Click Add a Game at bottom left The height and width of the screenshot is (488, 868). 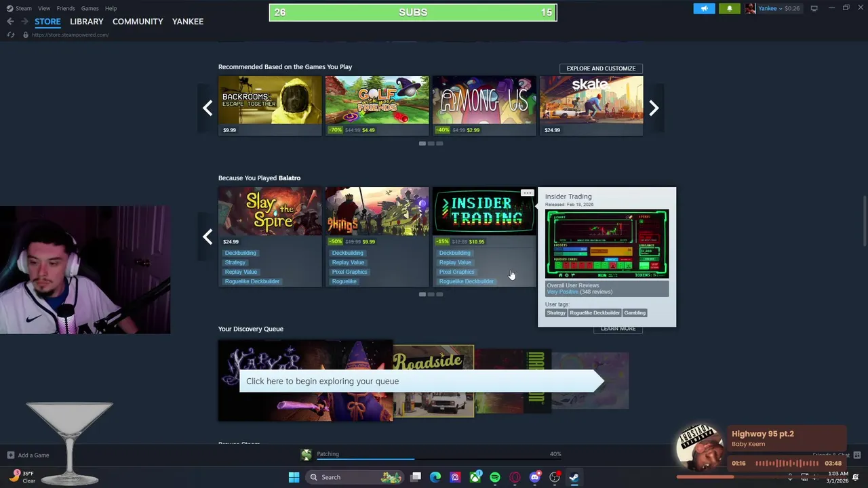28,455
